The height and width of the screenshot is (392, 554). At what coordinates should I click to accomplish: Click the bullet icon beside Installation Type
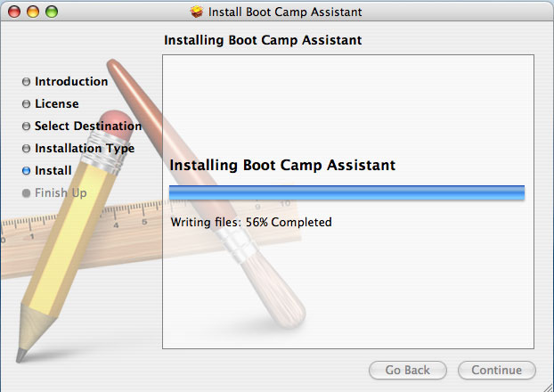tap(26, 149)
